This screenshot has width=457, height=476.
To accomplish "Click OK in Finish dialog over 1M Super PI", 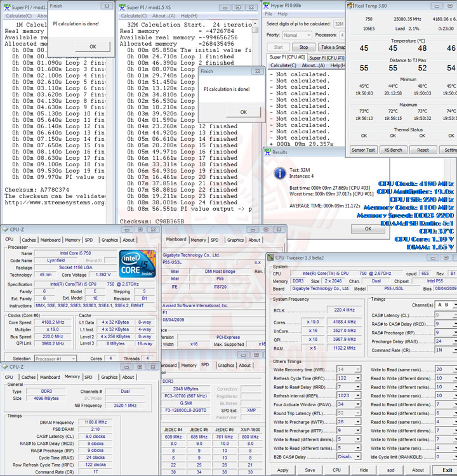I will [93, 46].
